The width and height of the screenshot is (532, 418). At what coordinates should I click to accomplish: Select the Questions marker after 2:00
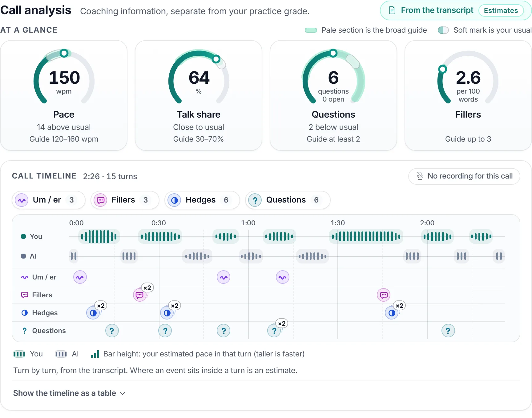click(x=448, y=331)
